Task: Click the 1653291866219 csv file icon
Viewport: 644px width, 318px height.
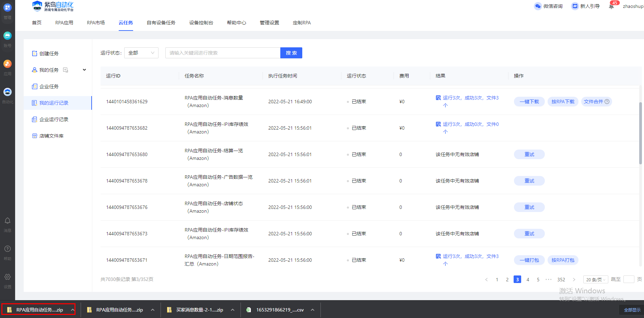Action: pyautogui.click(x=248, y=310)
